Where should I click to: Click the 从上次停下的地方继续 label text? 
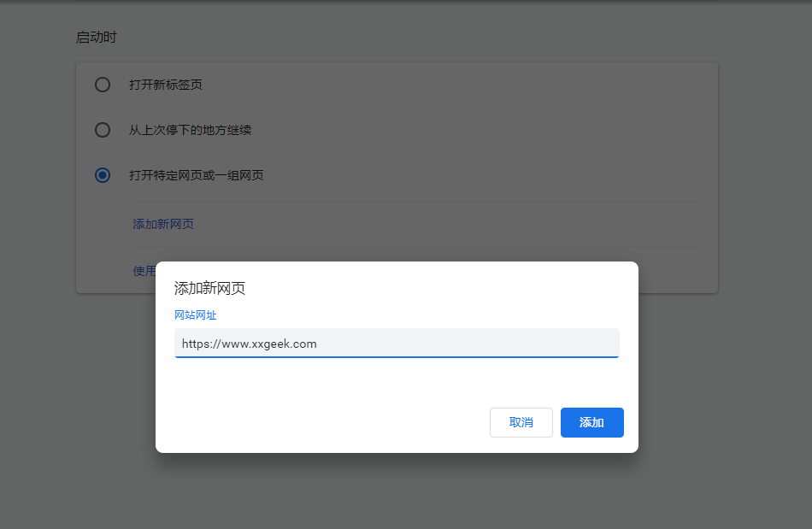(190, 130)
